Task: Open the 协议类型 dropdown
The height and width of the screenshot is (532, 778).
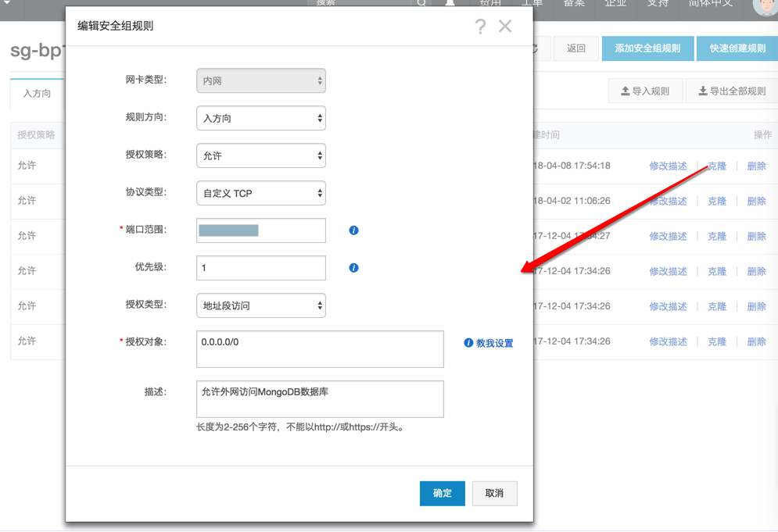Action: (x=261, y=193)
